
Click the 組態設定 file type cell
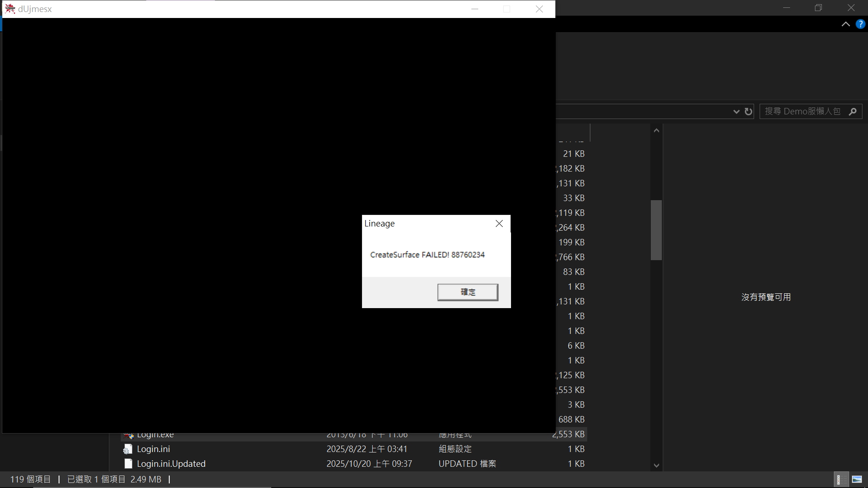pyautogui.click(x=455, y=449)
